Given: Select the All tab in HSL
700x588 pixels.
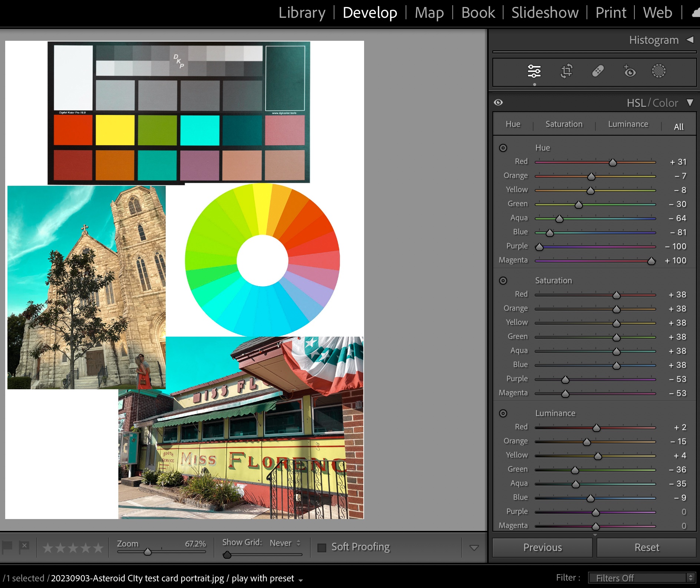Looking at the screenshot, I should [678, 127].
